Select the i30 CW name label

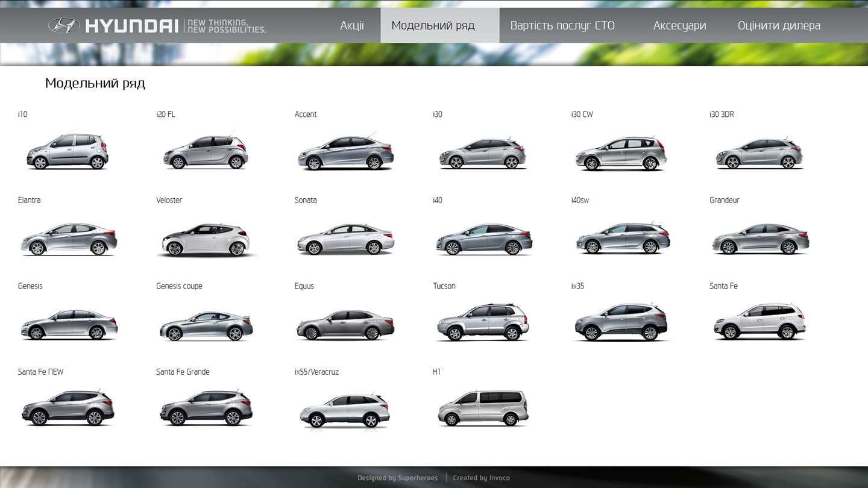pos(582,114)
